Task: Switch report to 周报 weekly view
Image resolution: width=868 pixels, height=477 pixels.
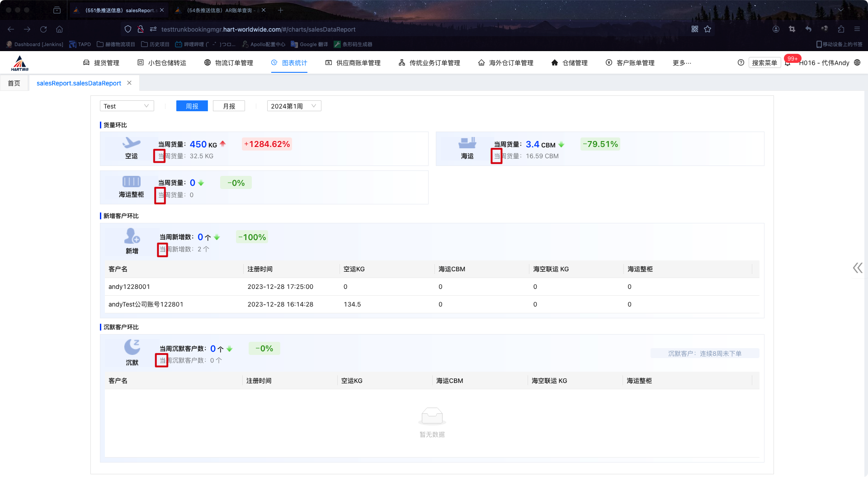Action: pyautogui.click(x=192, y=106)
